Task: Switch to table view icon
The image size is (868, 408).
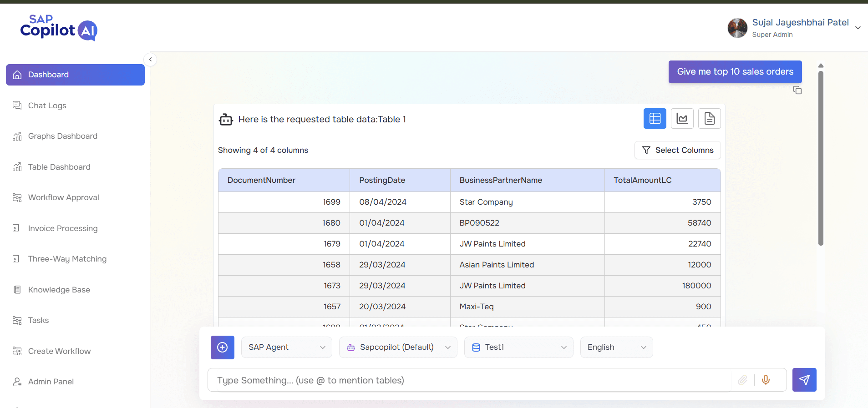Action: (655, 119)
